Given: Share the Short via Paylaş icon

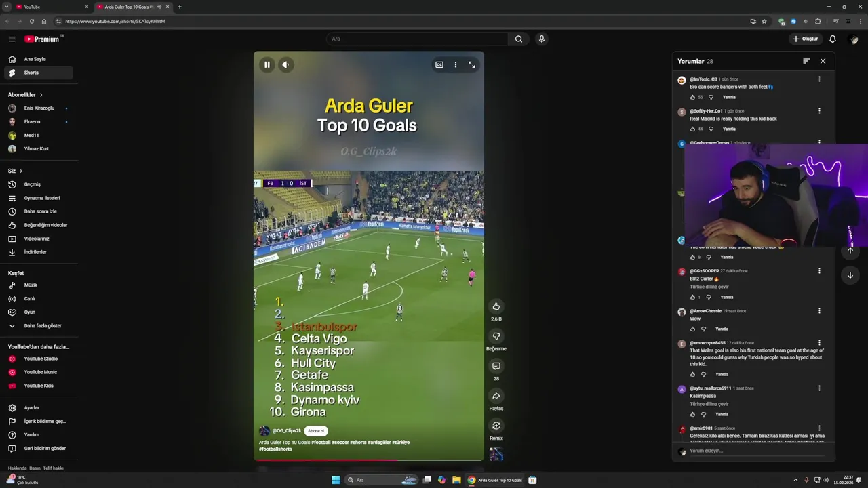Looking at the screenshot, I should (x=496, y=396).
